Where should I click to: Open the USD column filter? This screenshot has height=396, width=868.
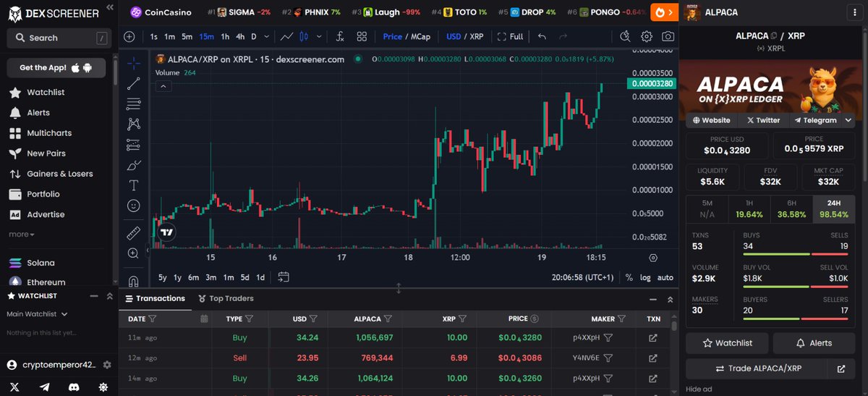313,319
